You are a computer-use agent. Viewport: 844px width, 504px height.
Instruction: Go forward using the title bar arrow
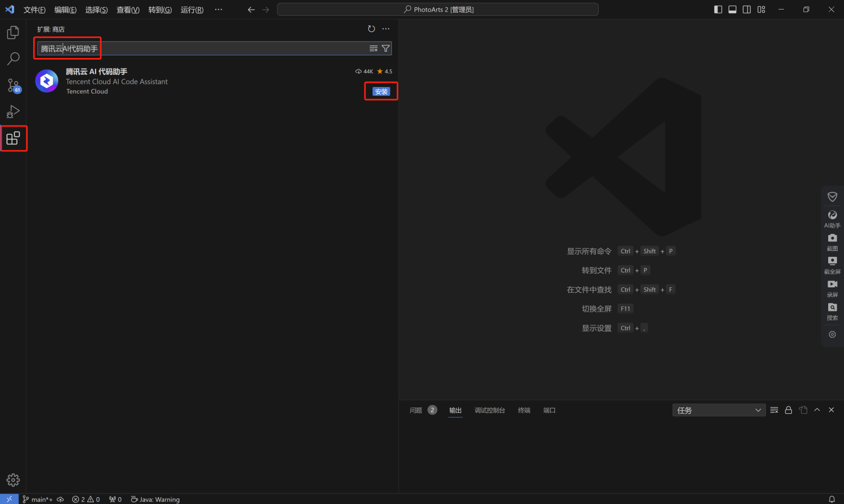[266, 9]
